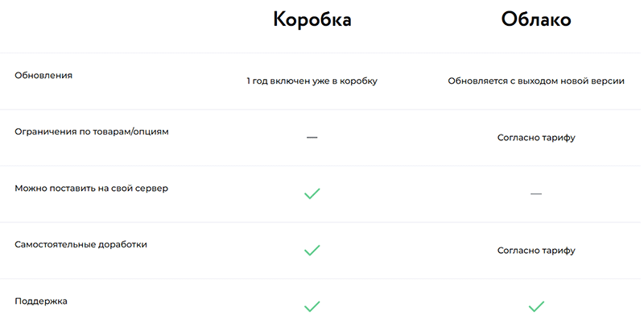The image size is (644, 328).
Task: Select the Ограничения по товарам/опциям label
Action: (92, 132)
